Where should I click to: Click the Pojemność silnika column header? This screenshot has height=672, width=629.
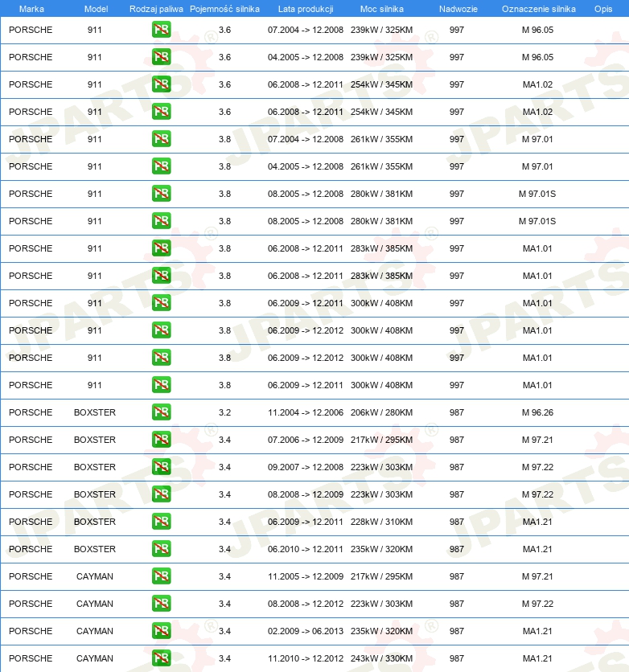click(x=224, y=9)
